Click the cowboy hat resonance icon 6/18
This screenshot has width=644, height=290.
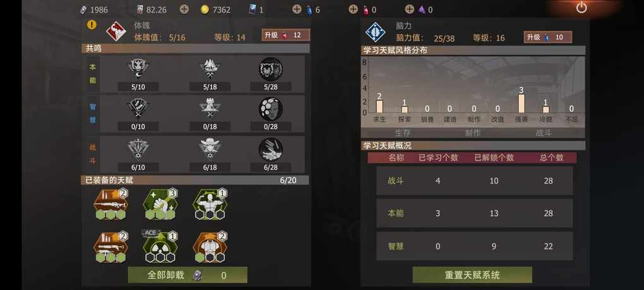click(x=210, y=150)
